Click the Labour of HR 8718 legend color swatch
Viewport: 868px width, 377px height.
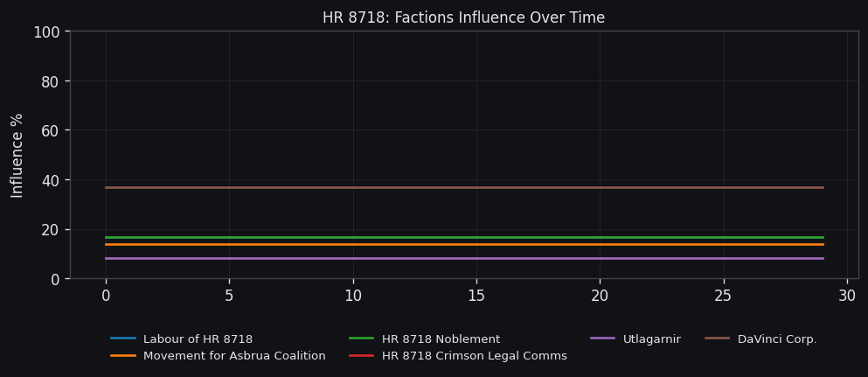tap(123, 339)
